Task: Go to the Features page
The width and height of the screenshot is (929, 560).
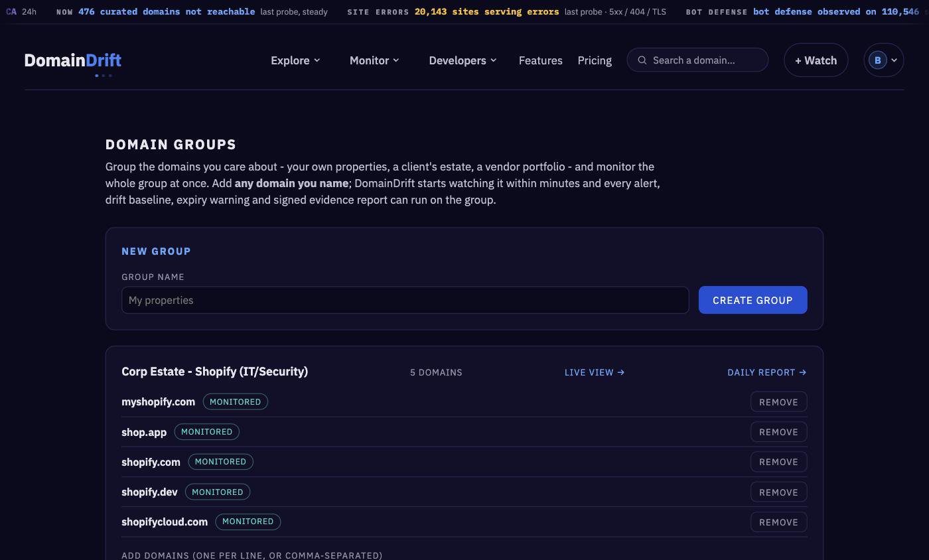Action: (x=541, y=60)
